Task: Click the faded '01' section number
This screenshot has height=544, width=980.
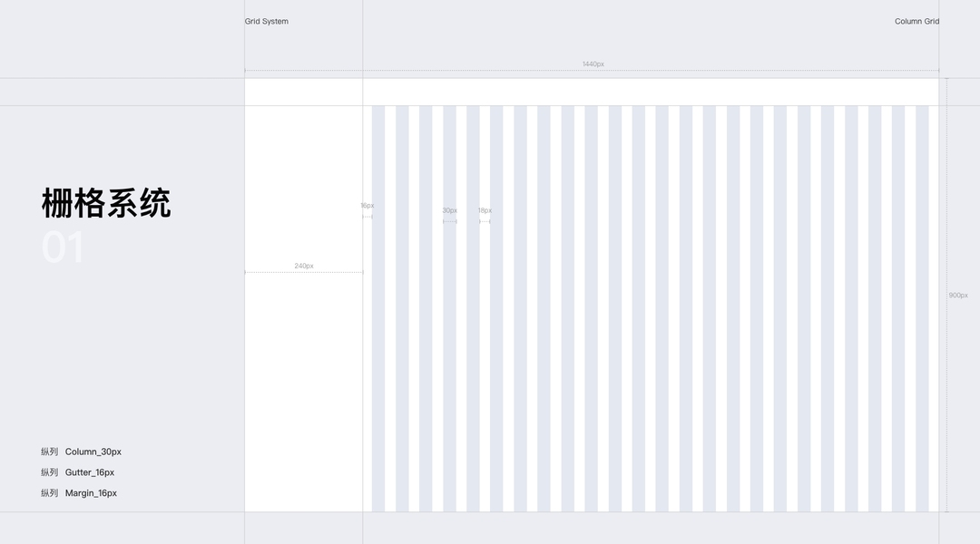Action: coord(63,248)
